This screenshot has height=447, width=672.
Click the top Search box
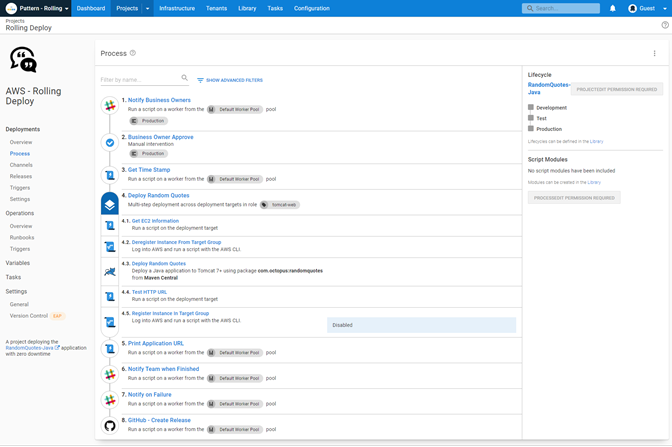[x=561, y=8]
